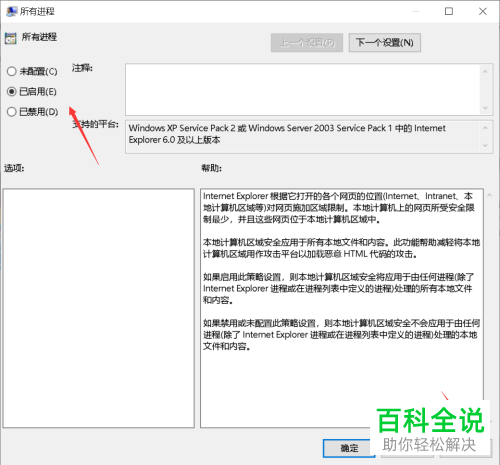500x465 pixels.
Task: Click the up arrow of the comment box scrollbar
Action: coord(485,72)
